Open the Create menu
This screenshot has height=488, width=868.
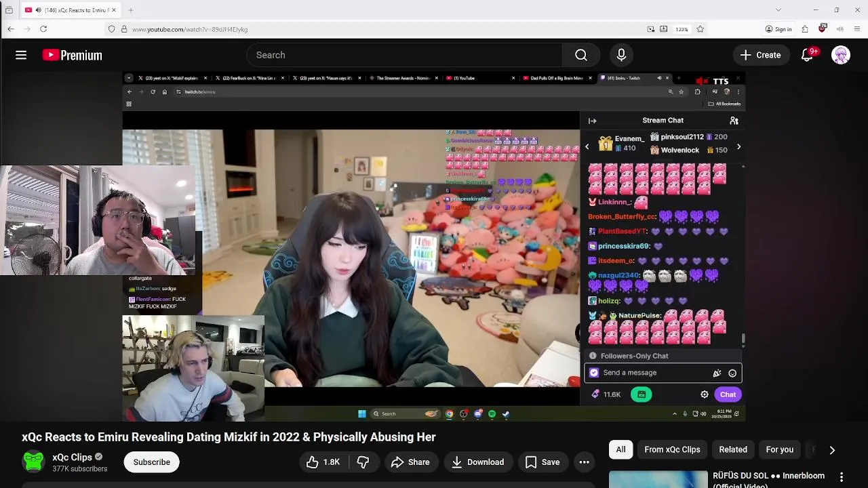[x=760, y=55]
